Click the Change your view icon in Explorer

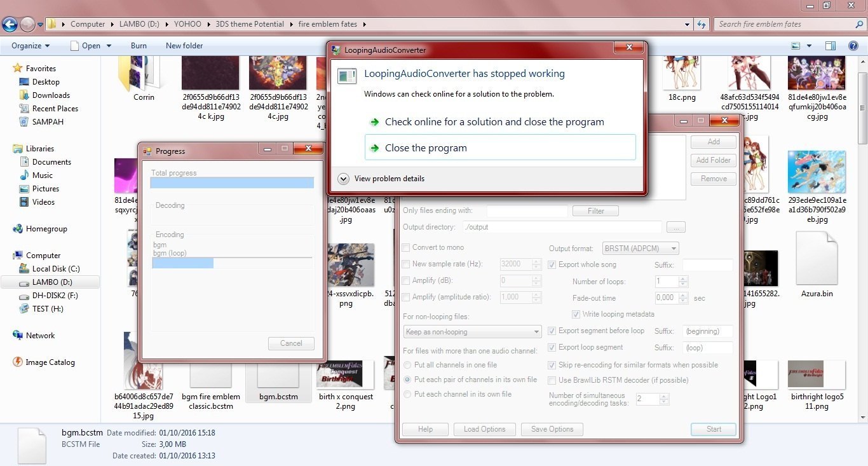(796, 46)
